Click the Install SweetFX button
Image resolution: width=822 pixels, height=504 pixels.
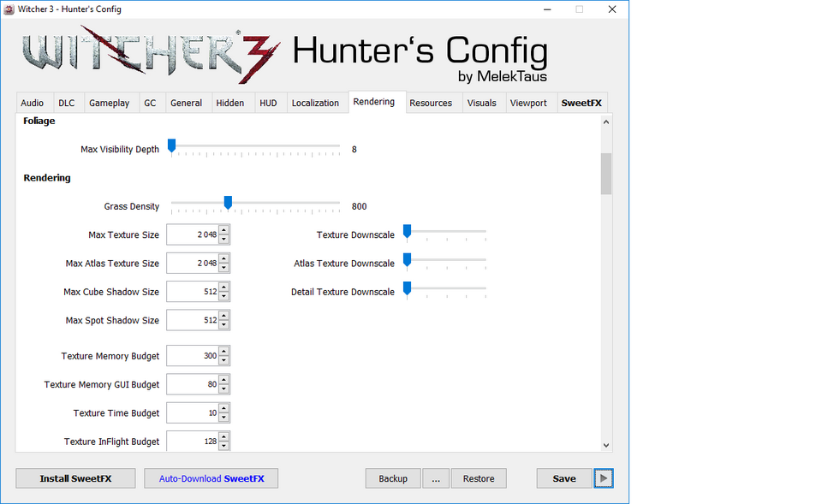[x=75, y=478]
